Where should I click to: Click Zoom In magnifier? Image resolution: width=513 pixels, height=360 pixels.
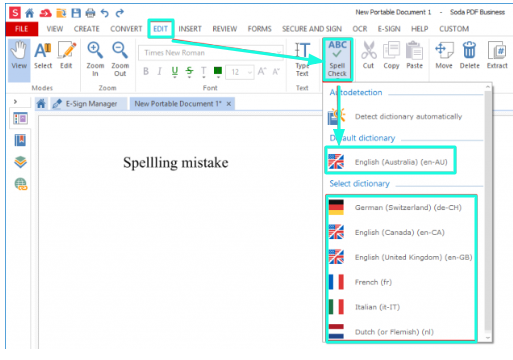tap(95, 59)
